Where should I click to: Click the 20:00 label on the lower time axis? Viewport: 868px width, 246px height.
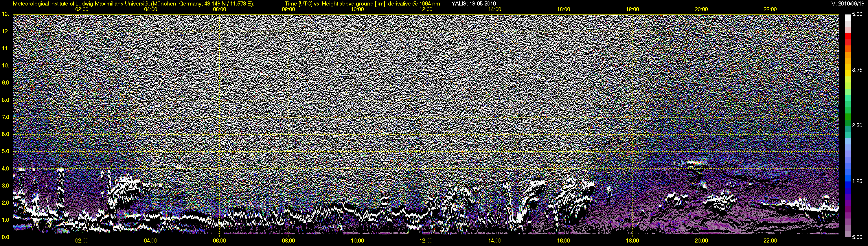701,241
